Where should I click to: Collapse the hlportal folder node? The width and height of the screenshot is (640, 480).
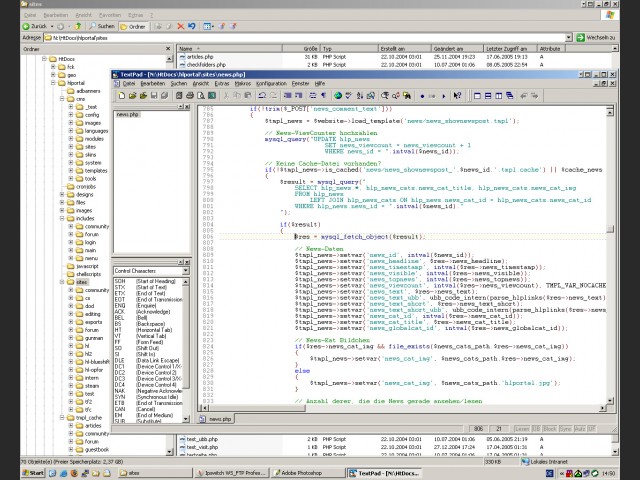(53, 83)
